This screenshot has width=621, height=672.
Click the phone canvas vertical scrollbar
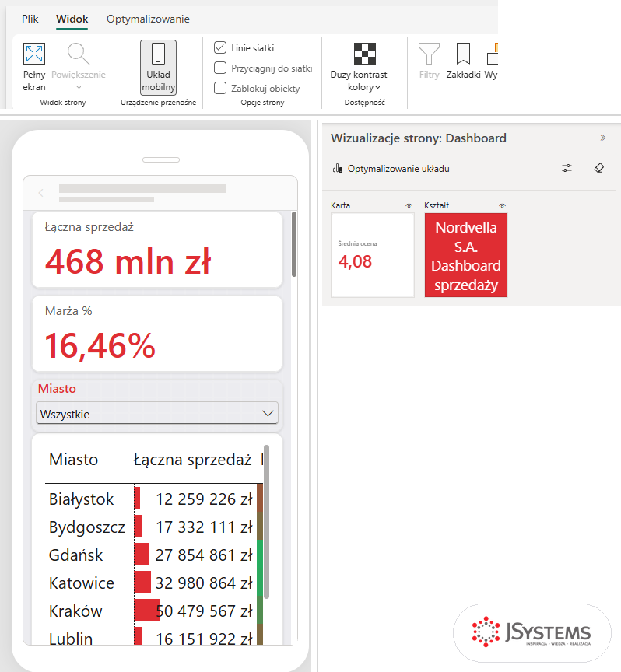294,244
